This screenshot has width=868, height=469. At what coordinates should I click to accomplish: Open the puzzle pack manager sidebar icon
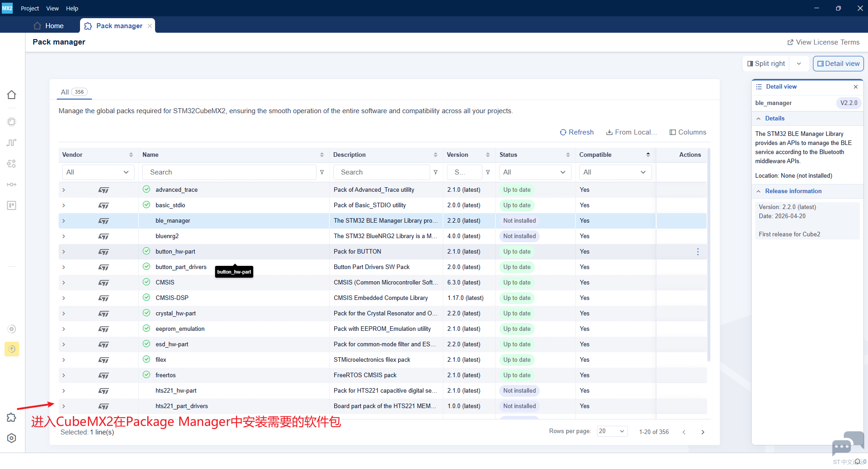pyautogui.click(x=12, y=418)
